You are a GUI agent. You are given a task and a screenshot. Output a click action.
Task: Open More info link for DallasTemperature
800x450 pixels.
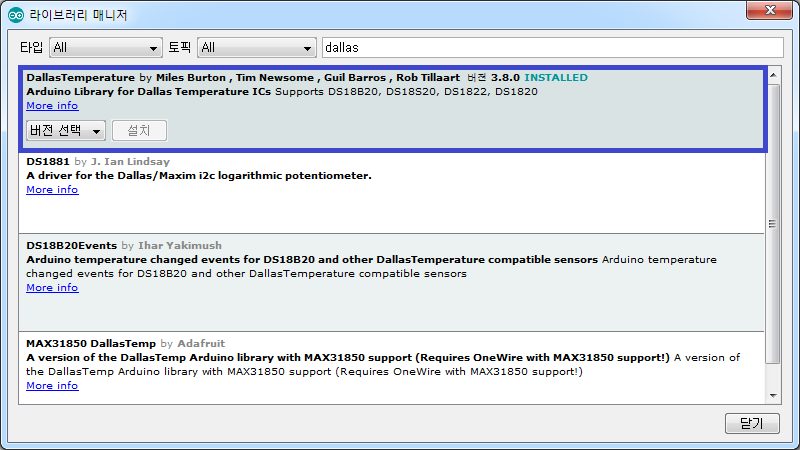click(x=52, y=105)
